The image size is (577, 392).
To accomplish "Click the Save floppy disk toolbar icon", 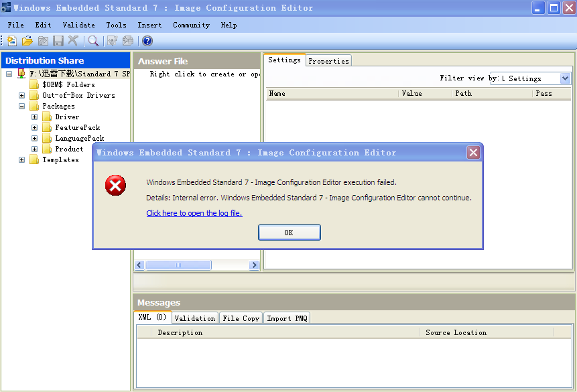I will point(58,41).
